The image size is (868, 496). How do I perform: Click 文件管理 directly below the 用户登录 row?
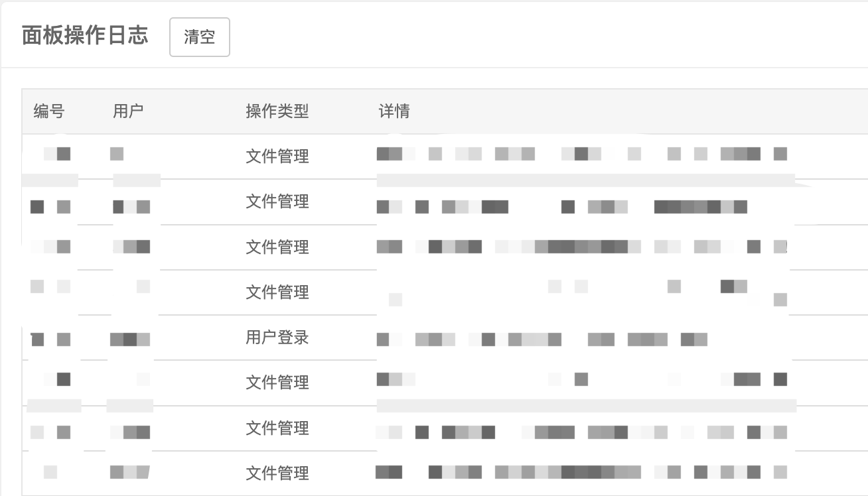(x=277, y=383)
